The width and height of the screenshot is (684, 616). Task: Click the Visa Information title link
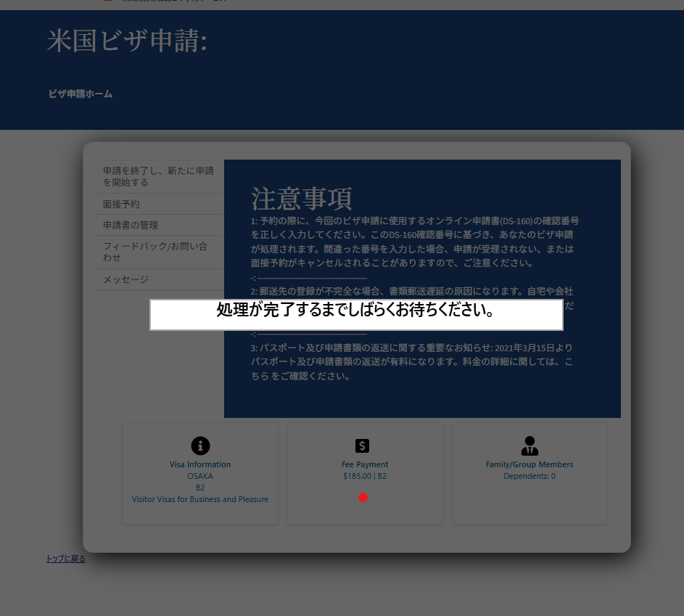[x=200, y=464]
